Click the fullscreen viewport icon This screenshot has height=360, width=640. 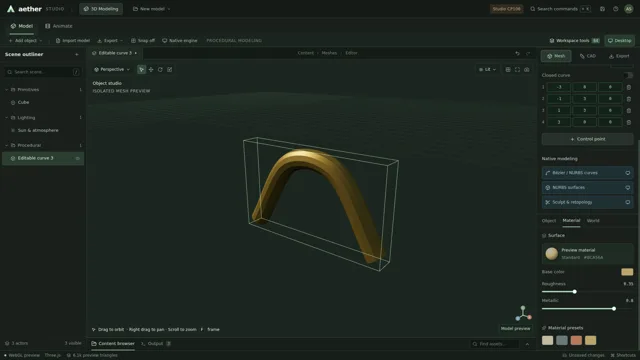517,70
